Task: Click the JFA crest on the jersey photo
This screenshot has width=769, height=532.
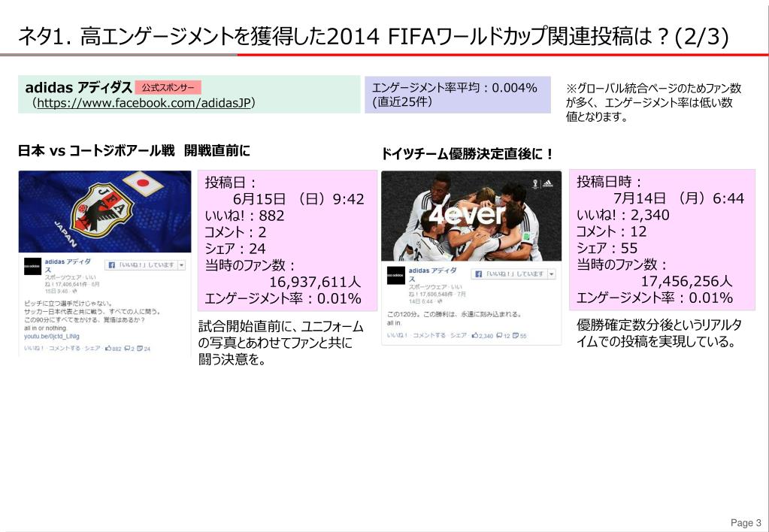Action: pos(101,211)
